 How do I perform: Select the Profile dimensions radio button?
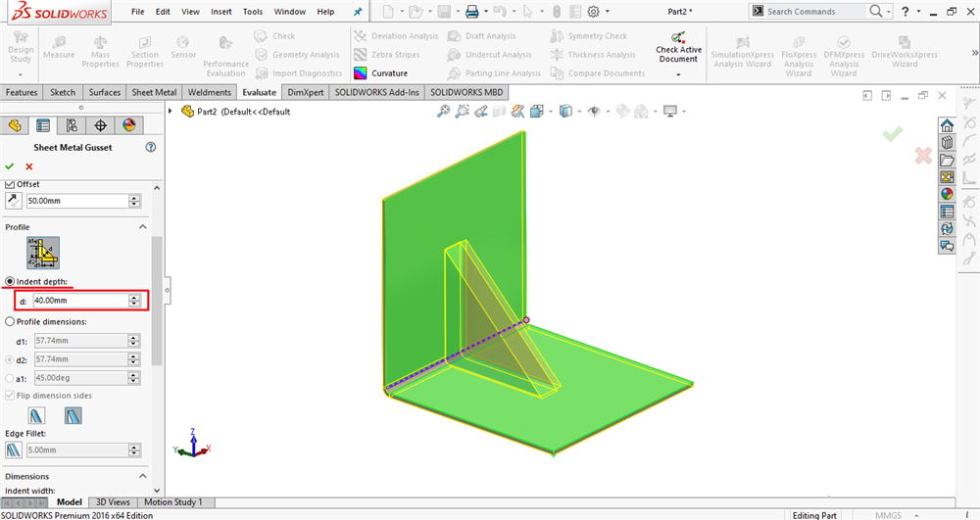10,321
